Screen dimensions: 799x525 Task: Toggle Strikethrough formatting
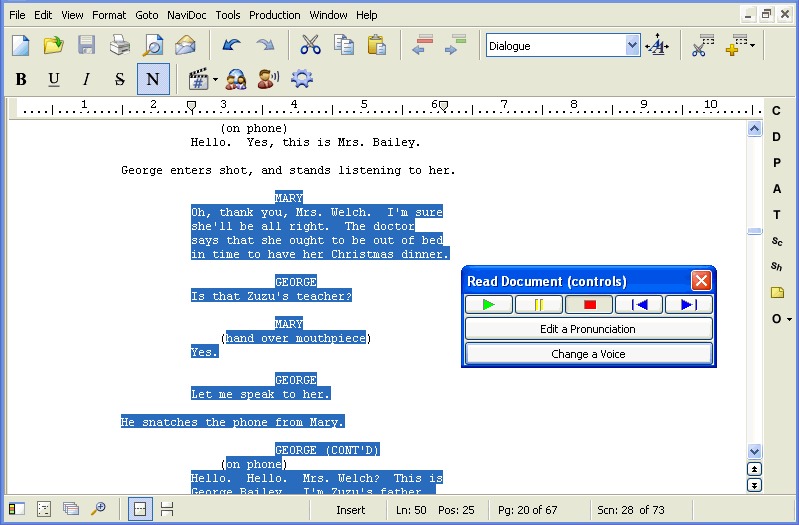pyautogui.click(x=120, y=80)
